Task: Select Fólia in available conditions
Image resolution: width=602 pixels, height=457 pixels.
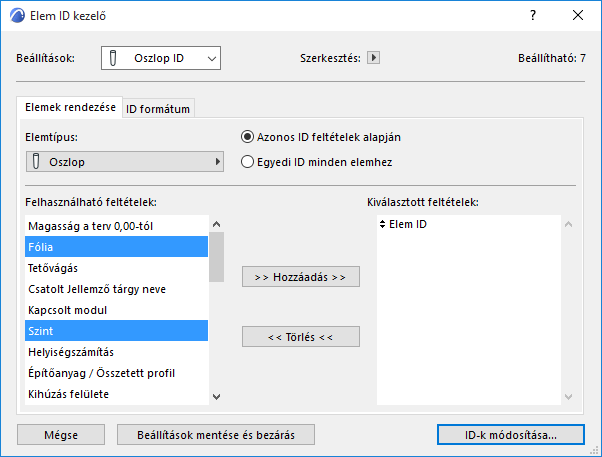Action: 116,246
